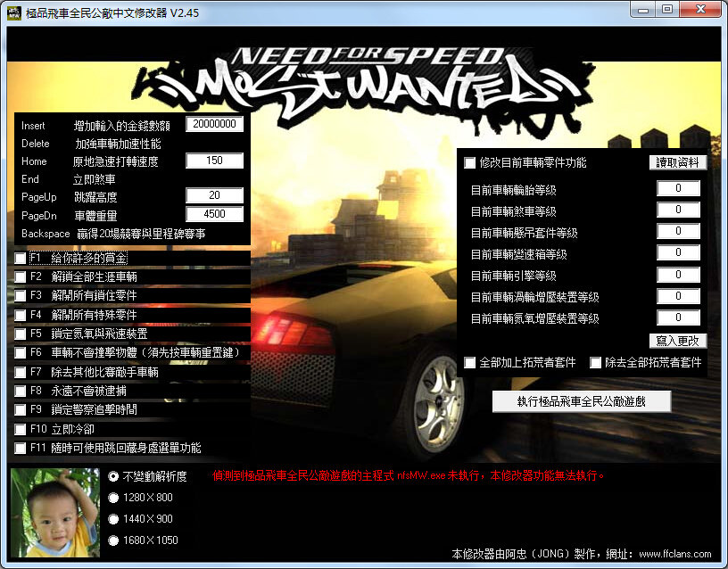Click the trainer icon in the title bar
Viewport: 728px width, 569px height.
click(12, 12)
